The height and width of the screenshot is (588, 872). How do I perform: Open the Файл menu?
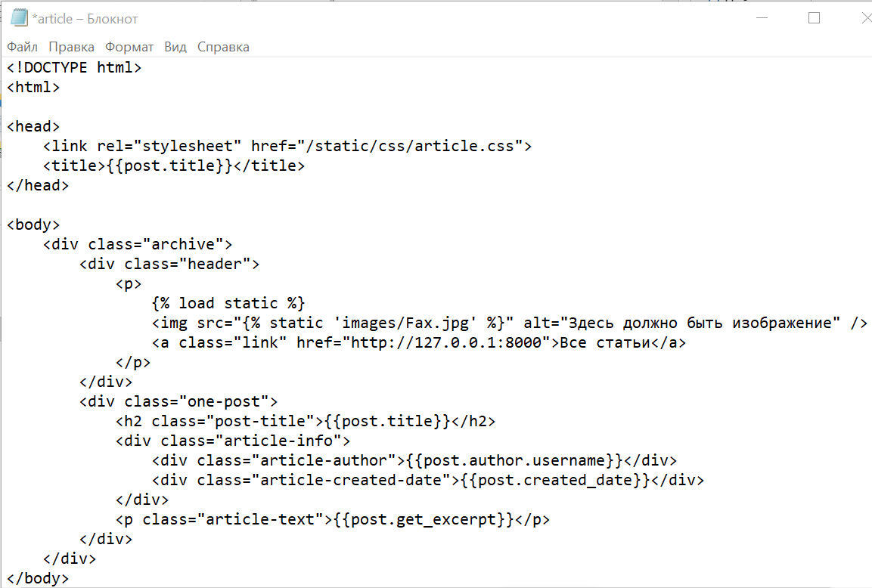tap(22, 48)
